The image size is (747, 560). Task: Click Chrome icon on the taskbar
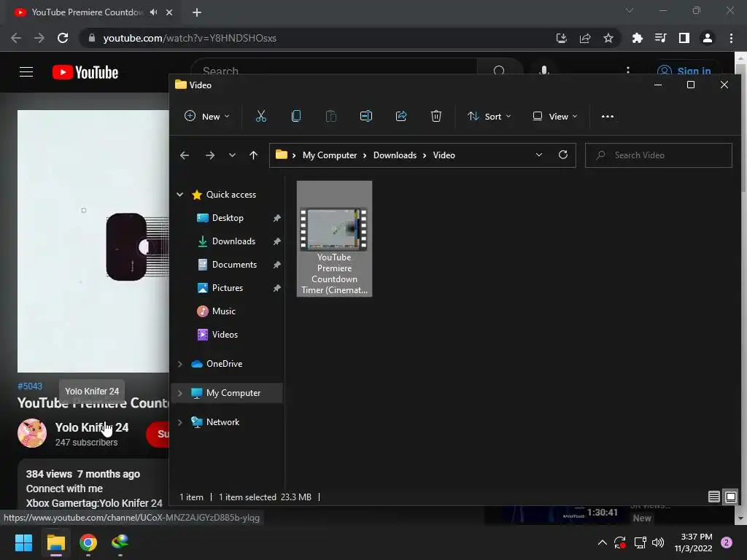[88, 542]
